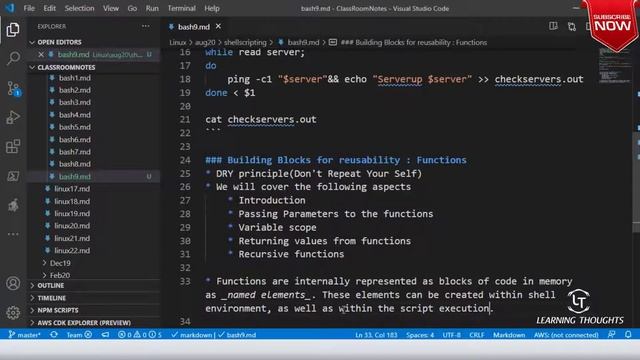The height and width of the screenshot is (360, 640).
Task: Open the View menu
Action: point(111,8)
